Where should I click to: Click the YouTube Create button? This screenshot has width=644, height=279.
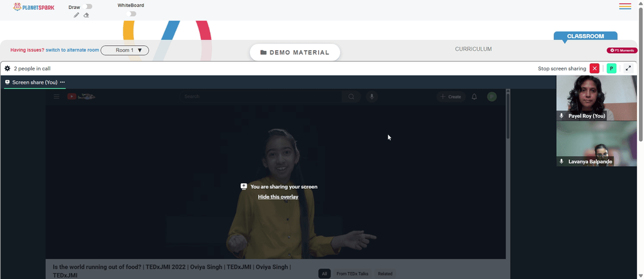[451, 97]
